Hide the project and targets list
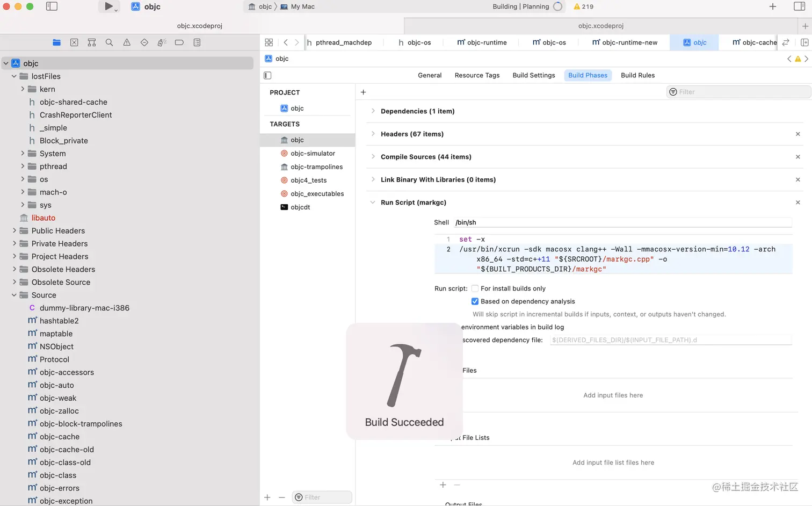812x506 pixels. 267,75
